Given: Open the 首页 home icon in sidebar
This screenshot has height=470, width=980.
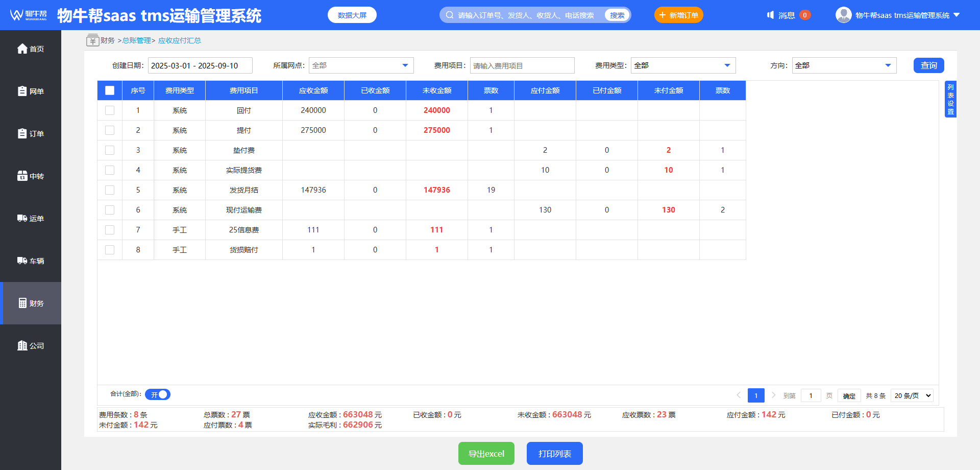Looking at the screenshot, I should (22, 49).
